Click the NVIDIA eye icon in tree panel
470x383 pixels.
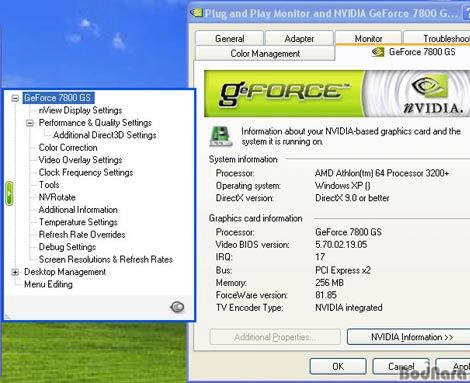(x=177, y=307)
